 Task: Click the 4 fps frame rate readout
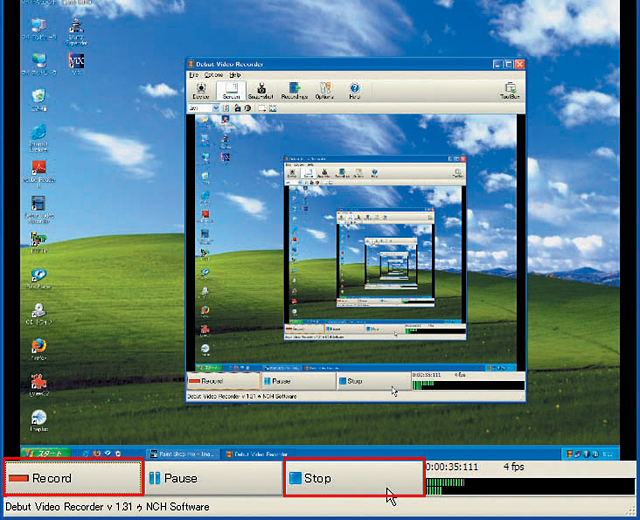click(x=513, y=466)
